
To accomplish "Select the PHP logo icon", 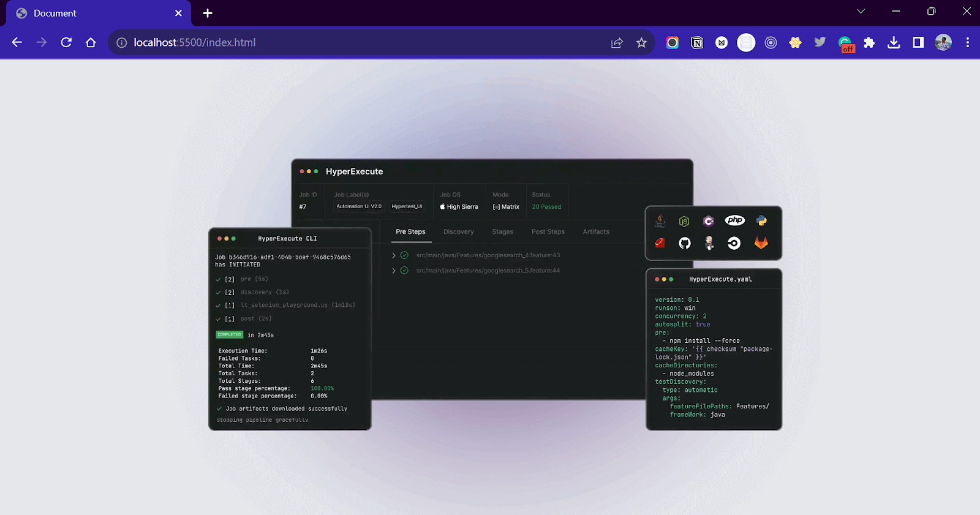I will pos(734,220).
